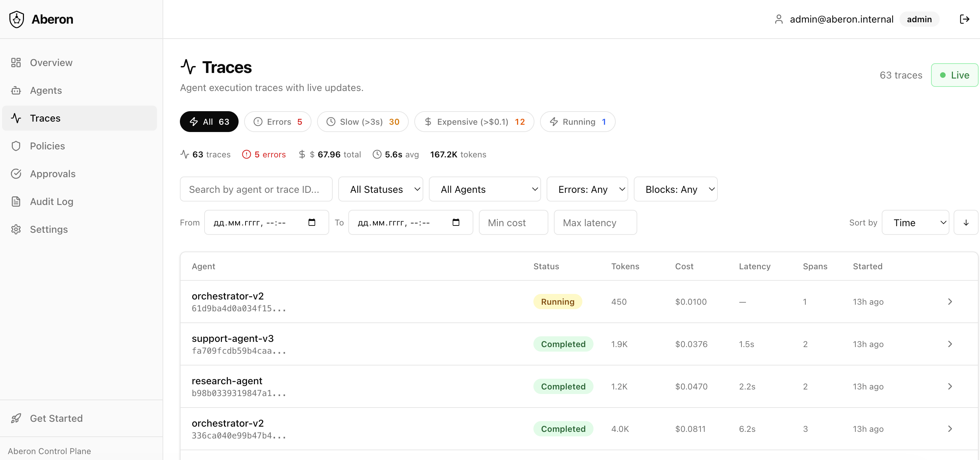Filter traces by Errors 5
Image resolution: width=980 pixels, height=460 pixels.
tap(277, 121)
